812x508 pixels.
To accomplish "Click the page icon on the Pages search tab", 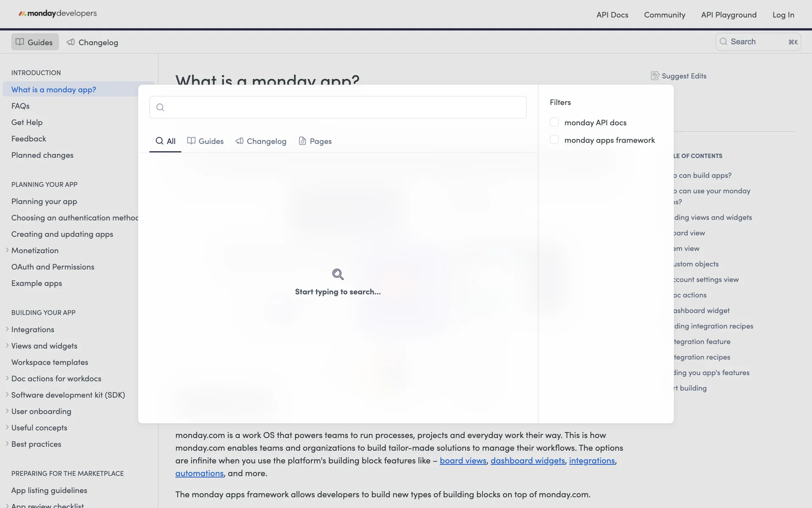I will (302, 141).
